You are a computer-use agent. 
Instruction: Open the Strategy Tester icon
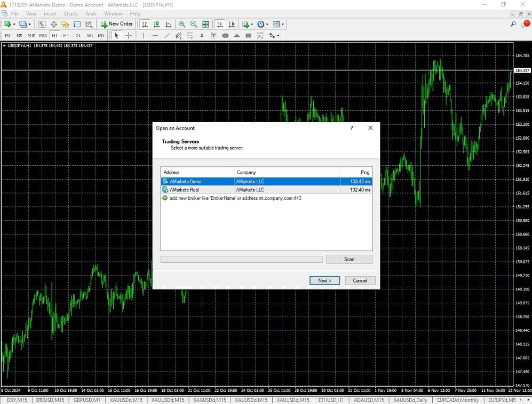[x=89, y=24]
